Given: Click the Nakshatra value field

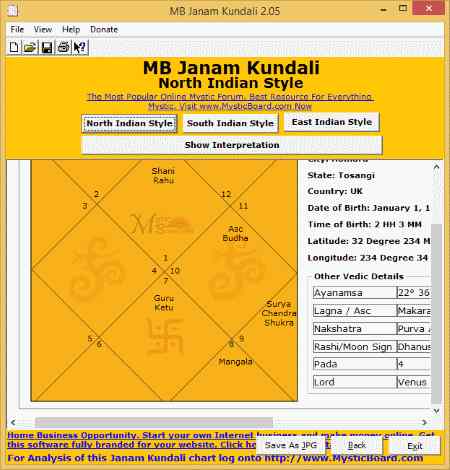Looking at the screenshot, I should 414,329.
